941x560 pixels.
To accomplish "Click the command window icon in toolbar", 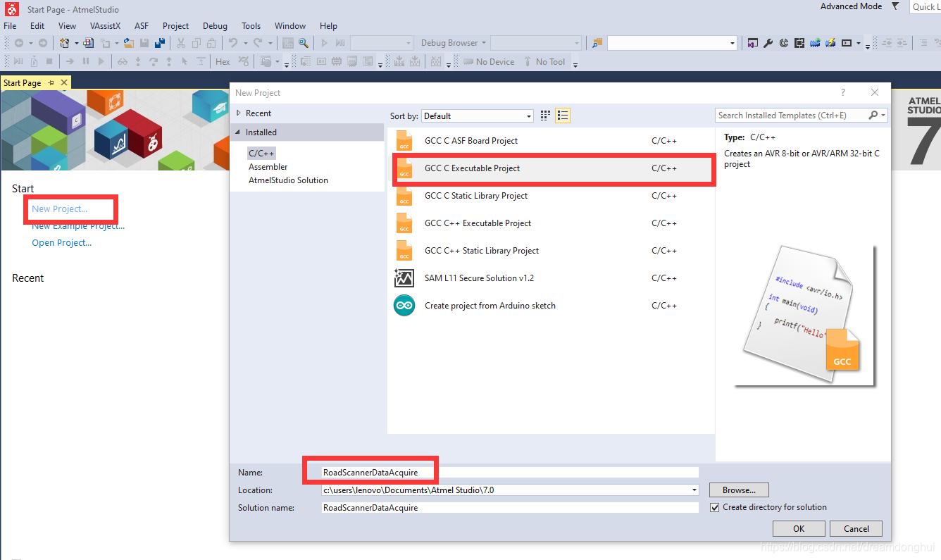I will 847,43.
